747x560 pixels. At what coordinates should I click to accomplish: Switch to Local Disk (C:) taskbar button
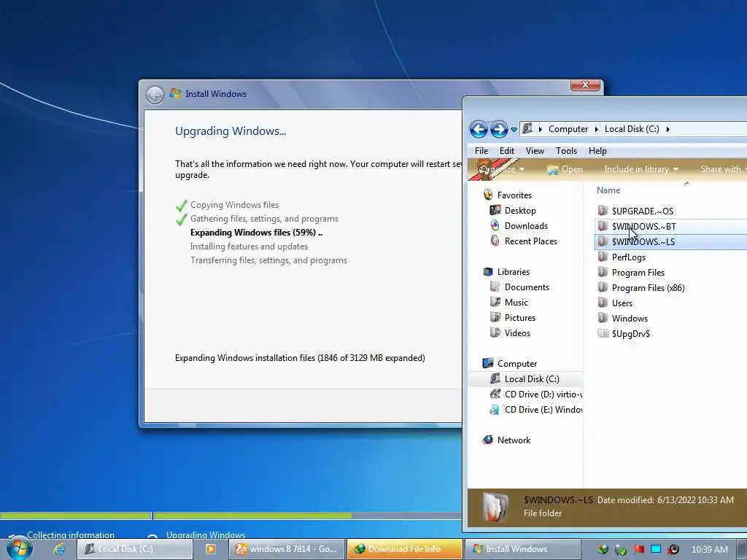click(x=135, y=549)
